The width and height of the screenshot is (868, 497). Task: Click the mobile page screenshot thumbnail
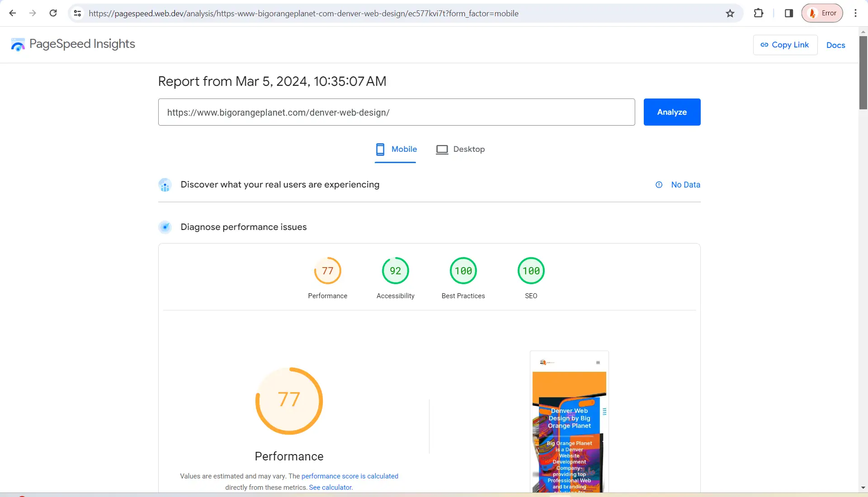click(569, 422)
